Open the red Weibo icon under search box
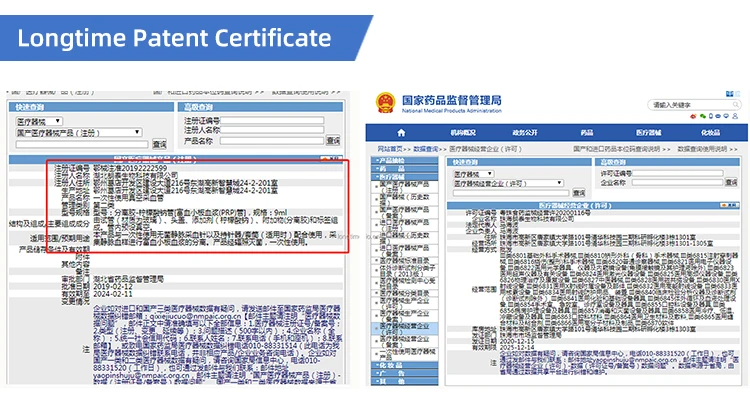 pos(693,116)
